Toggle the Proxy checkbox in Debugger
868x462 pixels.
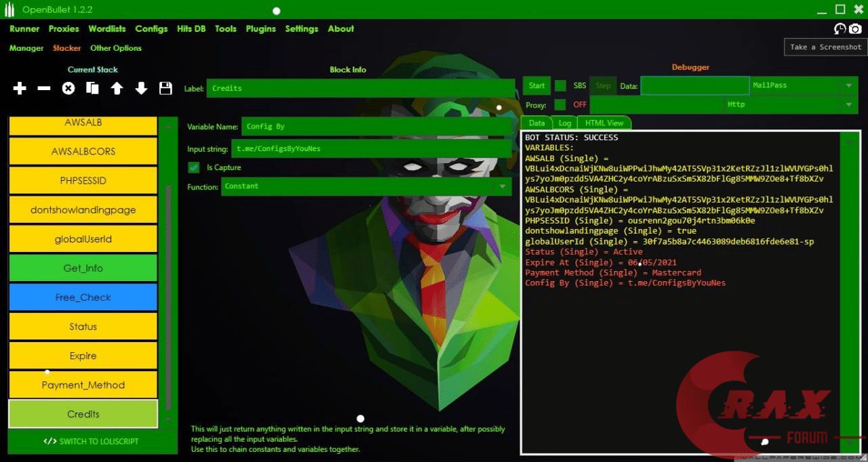tap(560, 105)
